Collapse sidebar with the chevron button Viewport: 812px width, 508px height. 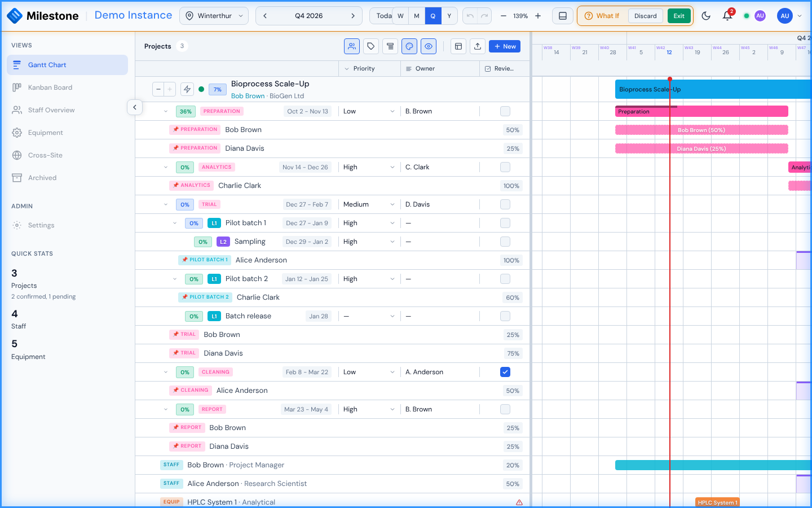point(135,107)
